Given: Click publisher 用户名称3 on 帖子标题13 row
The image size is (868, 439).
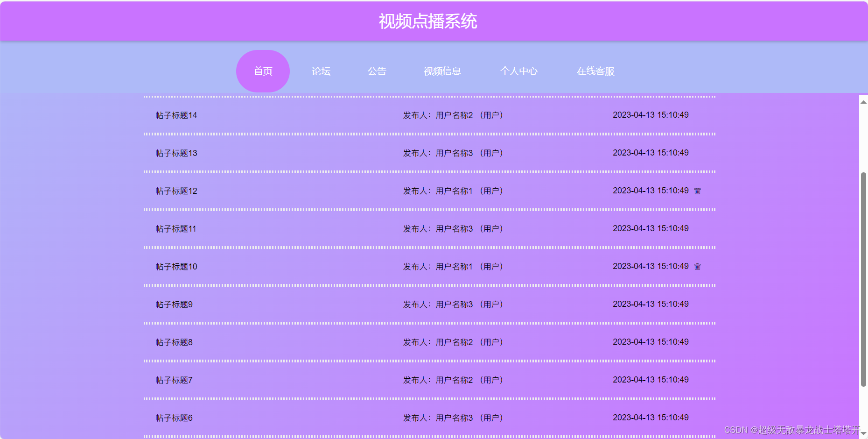Looking at the screenshot, I should (454, 153).
